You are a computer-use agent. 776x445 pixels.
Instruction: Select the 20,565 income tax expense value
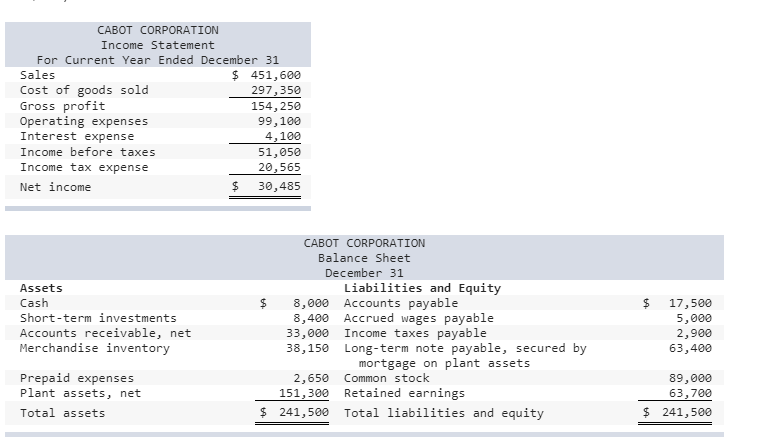tap(279, 167)
